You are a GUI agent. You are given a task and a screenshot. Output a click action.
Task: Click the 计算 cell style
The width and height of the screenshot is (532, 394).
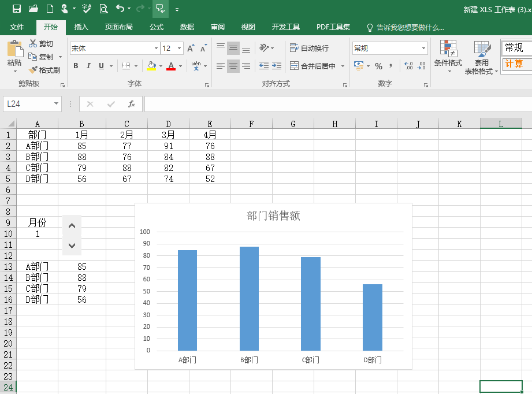click(516, 64)
